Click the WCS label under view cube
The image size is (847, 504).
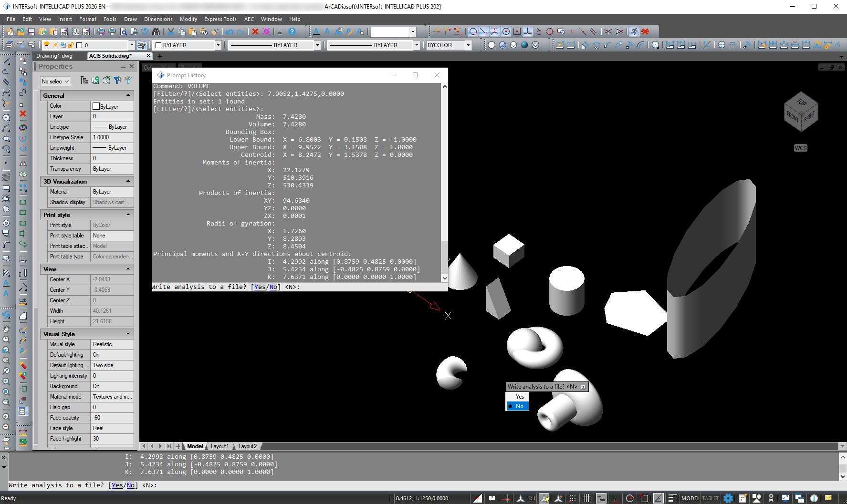pos(801,148)
